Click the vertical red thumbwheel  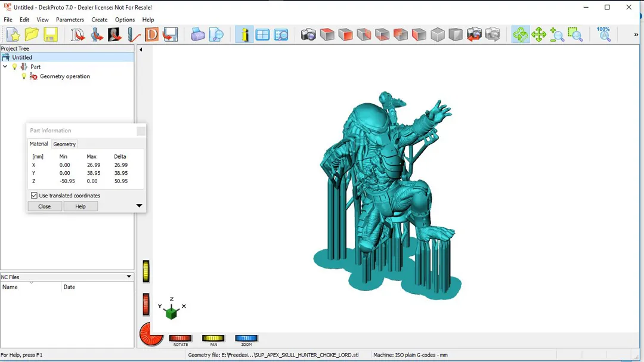pyautogui.click(x=146, y=305)
